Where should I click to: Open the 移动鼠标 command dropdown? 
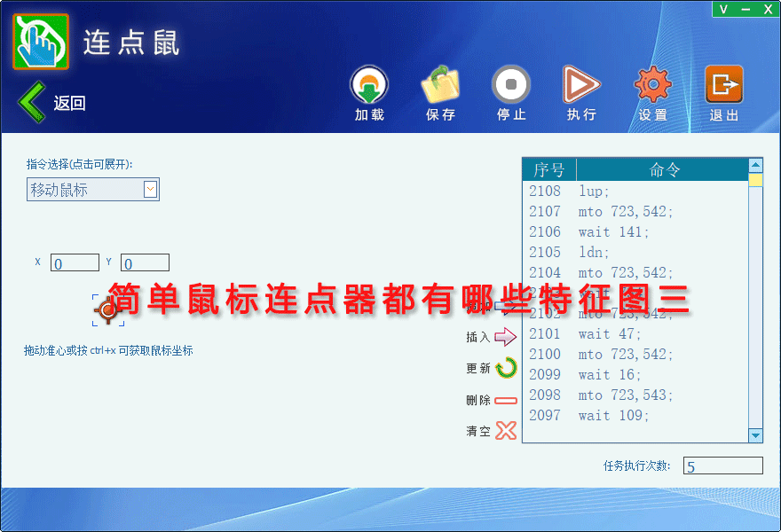[x=93, y=190]
